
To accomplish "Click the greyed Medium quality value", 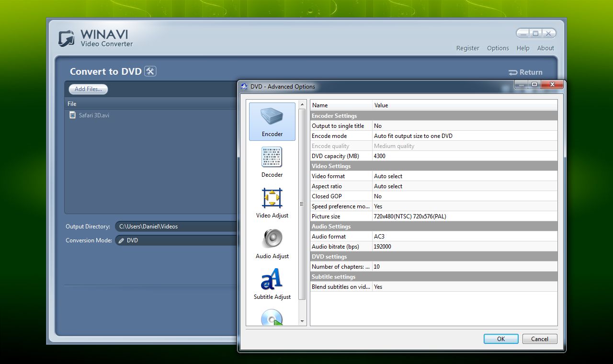I will (x=394, y=146).
